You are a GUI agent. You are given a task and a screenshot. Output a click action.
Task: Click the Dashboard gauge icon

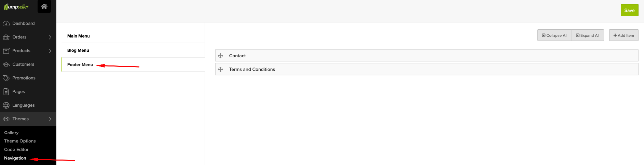click(6, 24)
